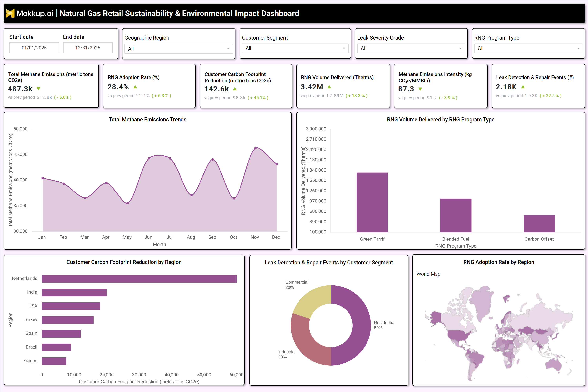Click the up trend arrow beside 2.18K

(x=523, y=87)
